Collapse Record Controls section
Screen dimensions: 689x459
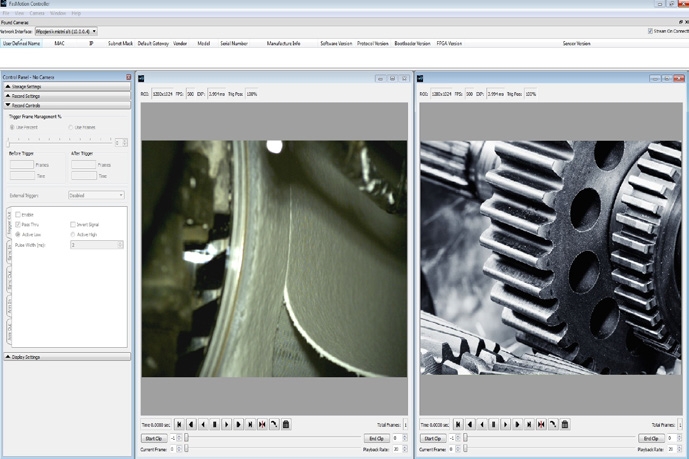[67, 105]
